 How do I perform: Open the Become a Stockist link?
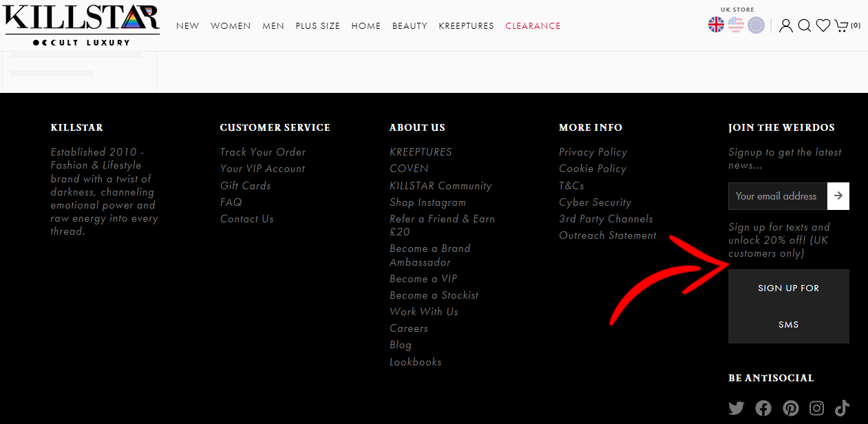pyautogui.click(x=434, y=295)
